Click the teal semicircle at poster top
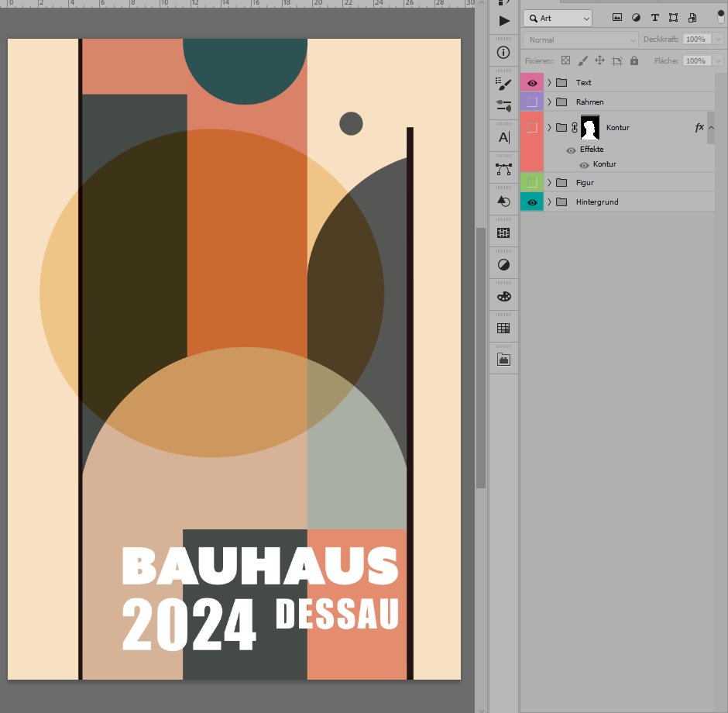 pyautogui.click(x=246, y=70)
